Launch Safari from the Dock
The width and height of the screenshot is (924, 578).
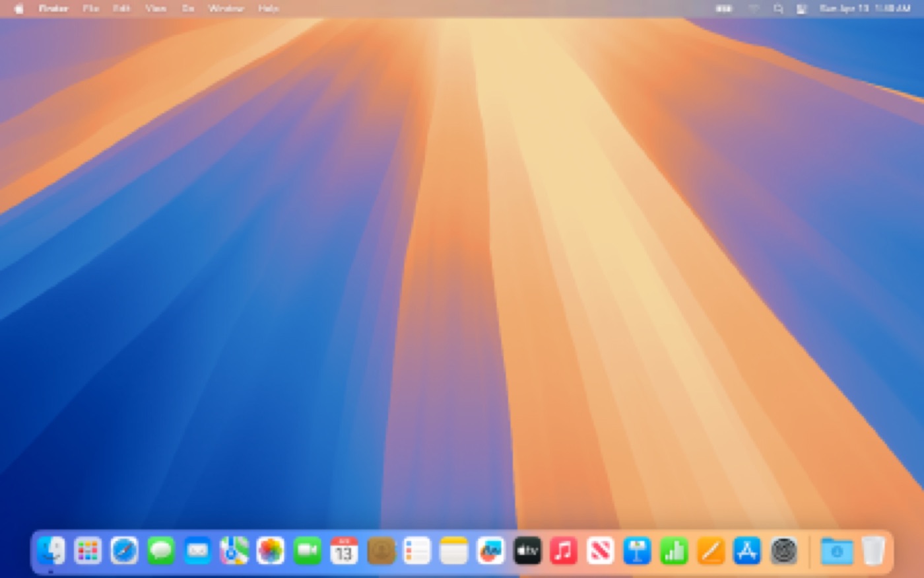[124, 550]
